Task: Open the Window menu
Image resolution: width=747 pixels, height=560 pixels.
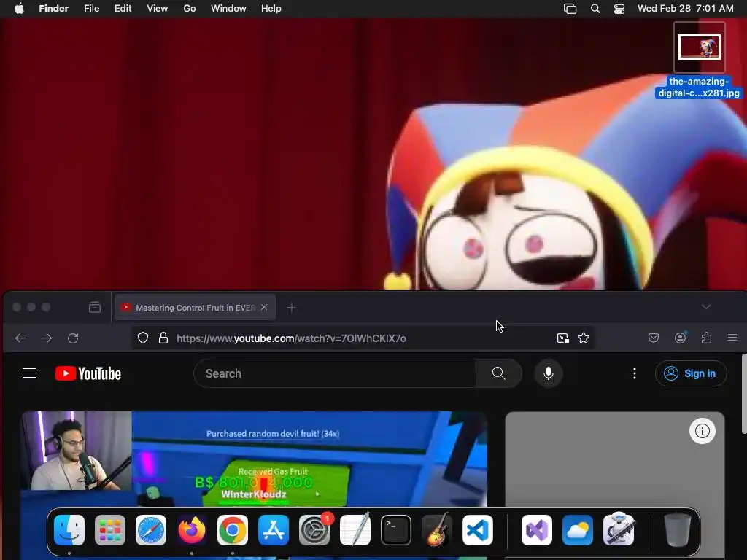Action: [228, 9]
